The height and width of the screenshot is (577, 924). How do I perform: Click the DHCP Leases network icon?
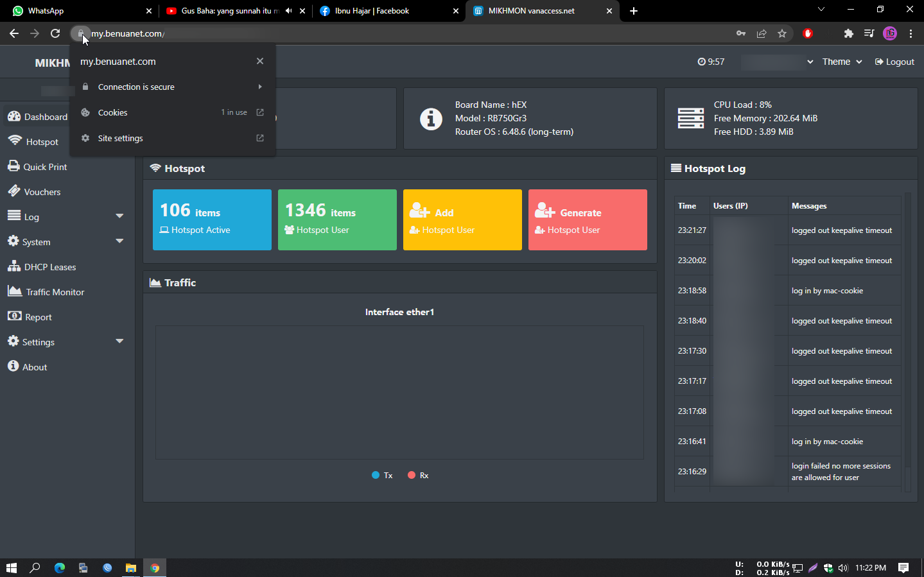pyautogui.click(x=14, y=266)
